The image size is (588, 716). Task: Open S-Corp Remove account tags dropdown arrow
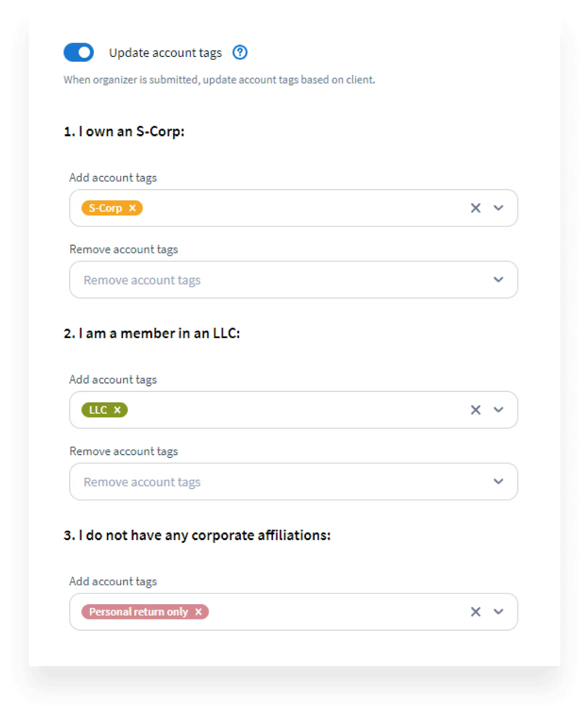tap(499, 280)
